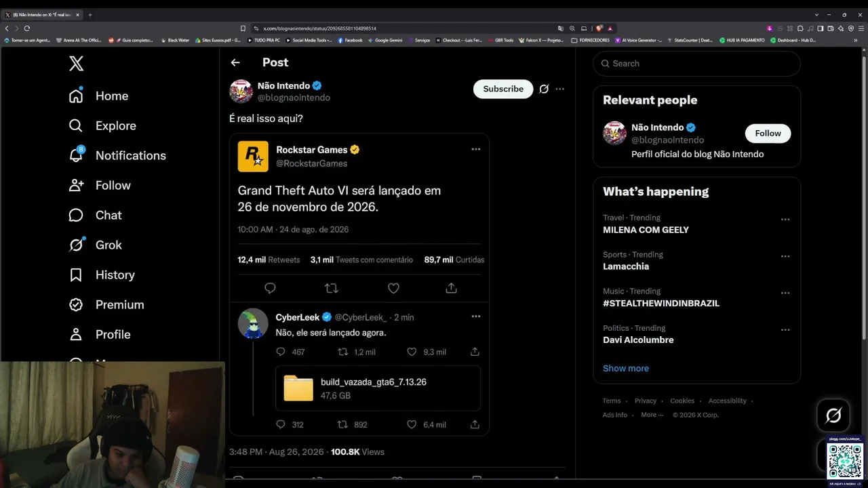Open more options for Davi Alcolumbre trend
Screen dimensions: 868x488
coord(785,329)
